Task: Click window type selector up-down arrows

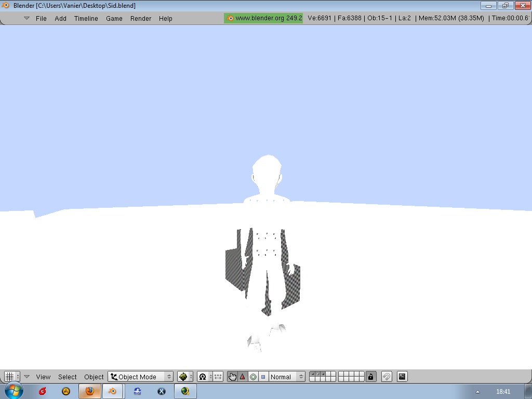Action: [x=18, y=377]
